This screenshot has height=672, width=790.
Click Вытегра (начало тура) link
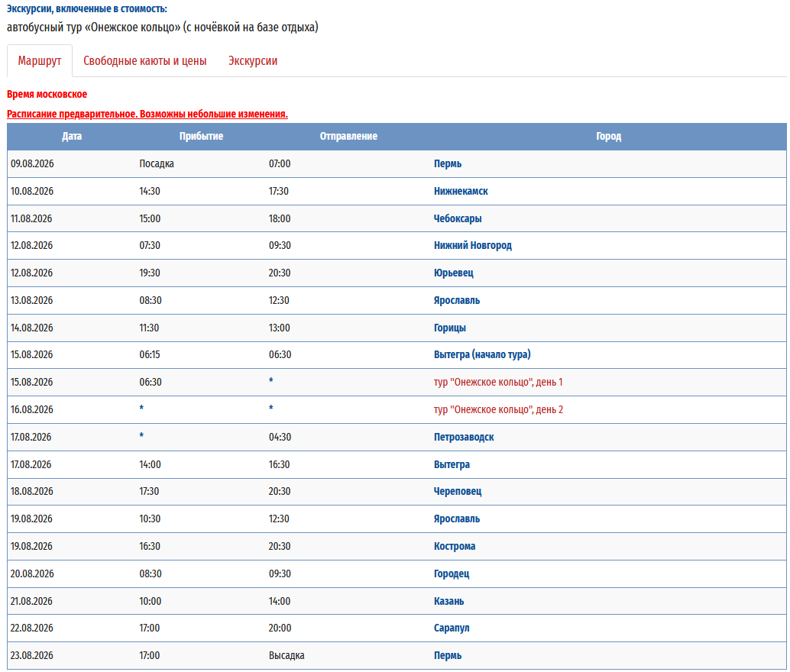(x=482, y=355)
